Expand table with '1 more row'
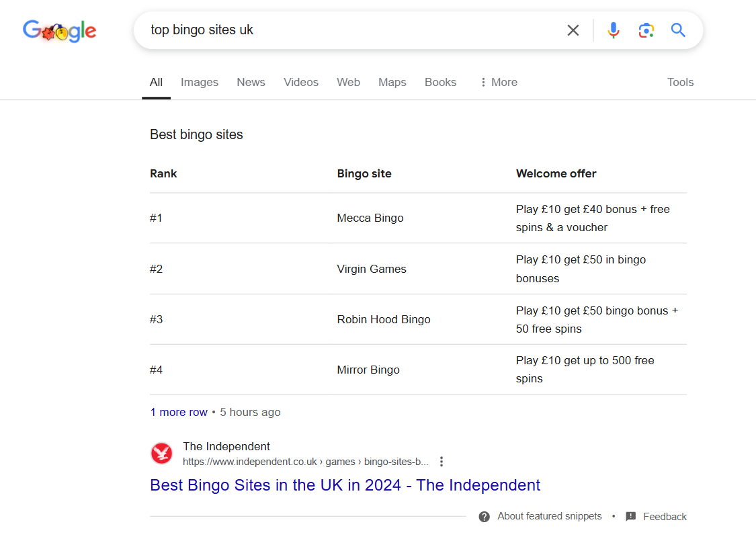Image resolution: width=756 pixels, height=547 pixels. pos(179,412)
